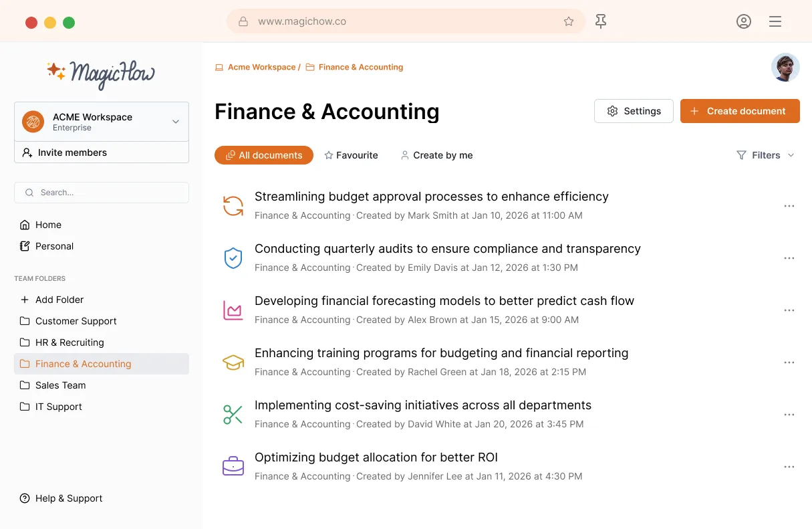Click Acme Workspace breadcrumb link
812x529 pixels.
pyautogui.click(x=261, y=67)
